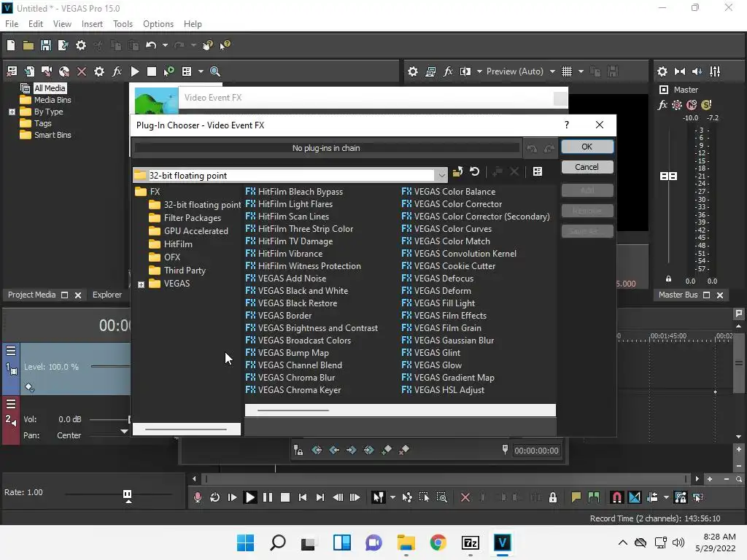Pause playback in transport bar
Viewport: 747px width, 560px height.
268,497
